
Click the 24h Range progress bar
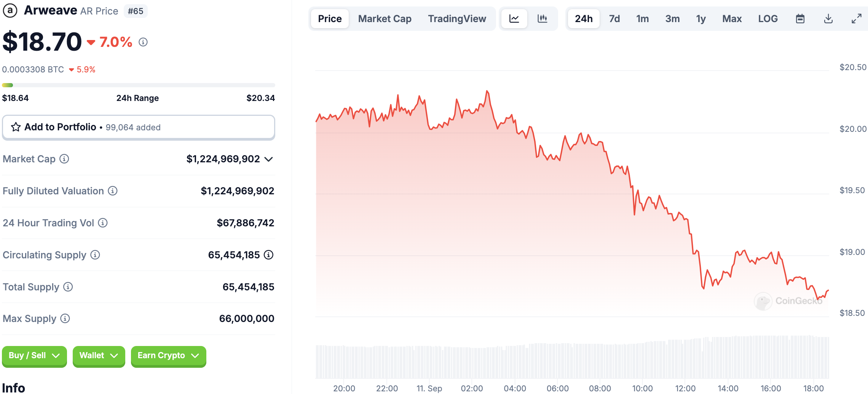tap(138, 85)
